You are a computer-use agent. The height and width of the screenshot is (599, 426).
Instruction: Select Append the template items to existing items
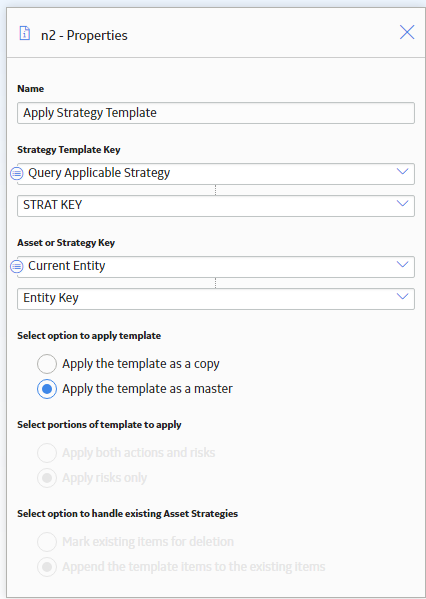click(47, 567)
